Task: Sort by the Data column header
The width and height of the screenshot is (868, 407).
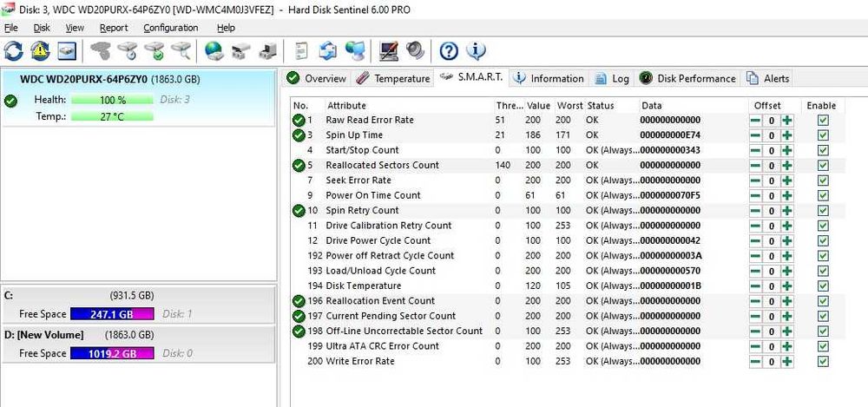Action: 692,105
